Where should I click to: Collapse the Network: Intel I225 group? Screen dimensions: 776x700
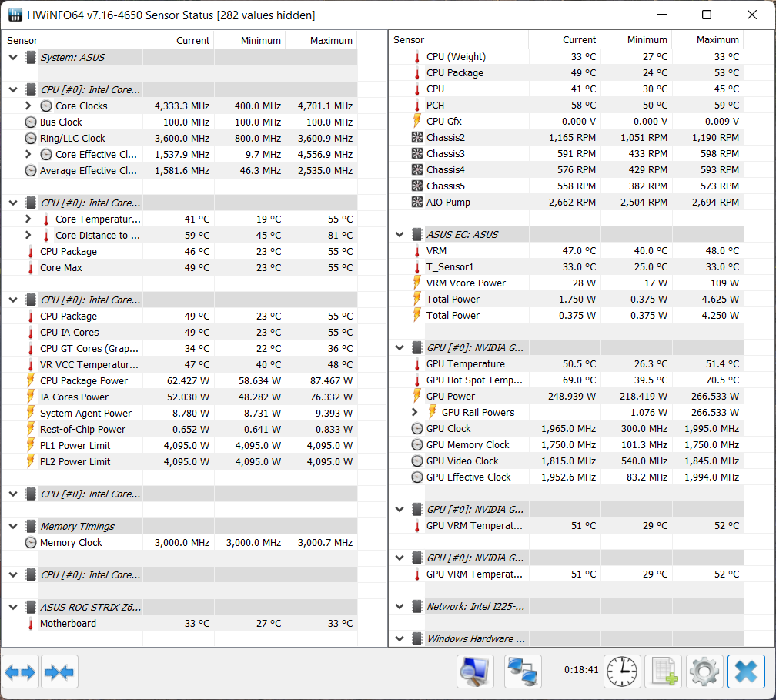pos(400,607)
